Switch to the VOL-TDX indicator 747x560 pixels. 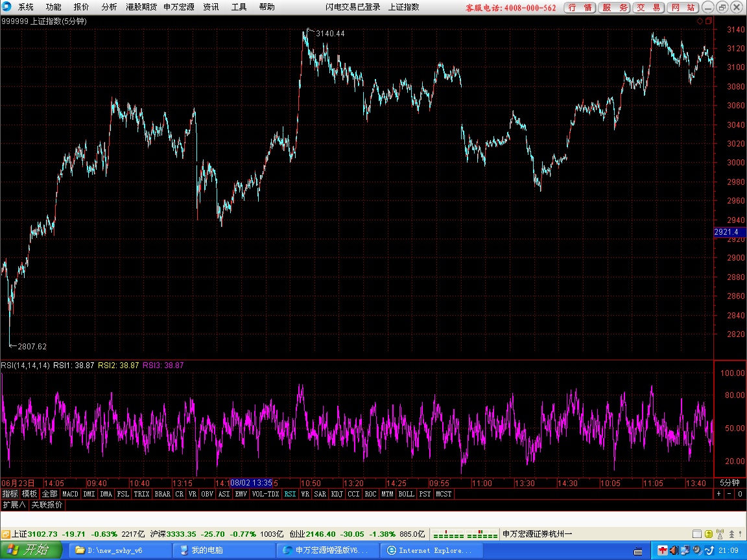point(265,494)
